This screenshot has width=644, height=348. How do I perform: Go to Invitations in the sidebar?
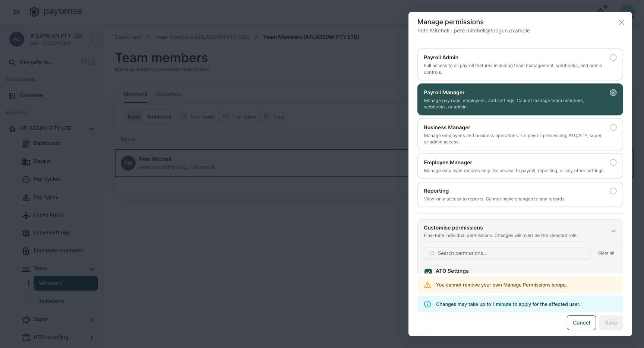66,301
